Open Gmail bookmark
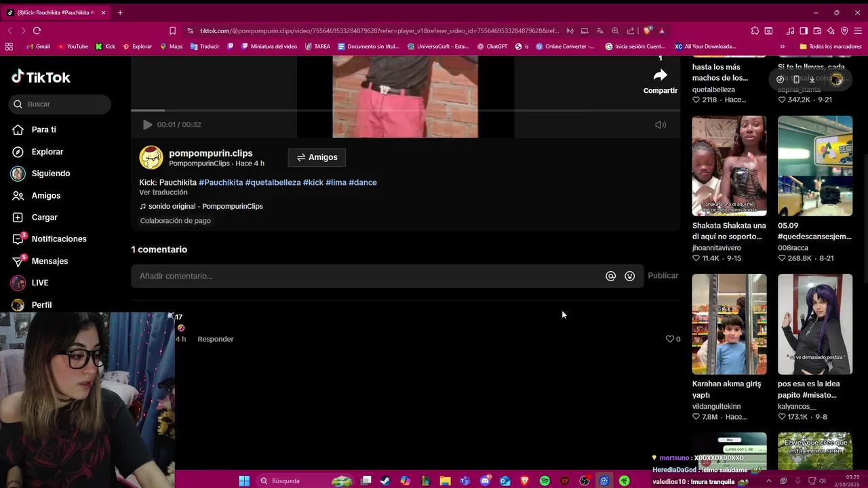Screen dimensions: 868x488 pos(38,47)
